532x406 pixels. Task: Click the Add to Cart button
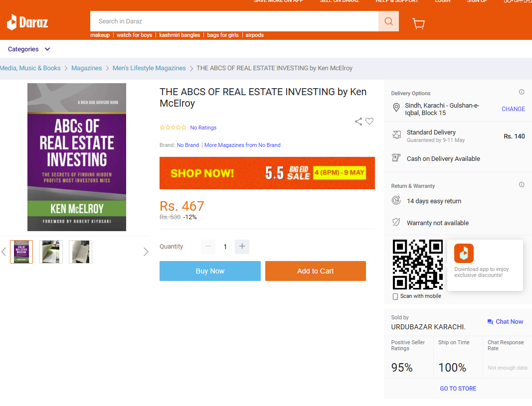coord(316,271)
